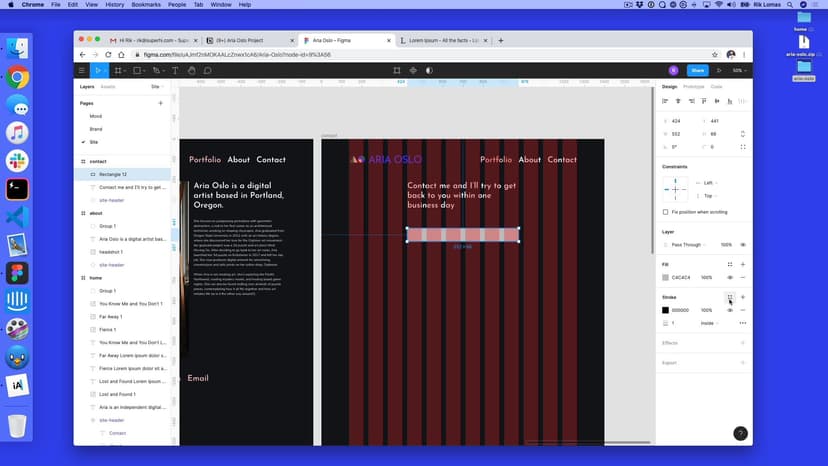Switch to the Assets tab

click(108, 87)
